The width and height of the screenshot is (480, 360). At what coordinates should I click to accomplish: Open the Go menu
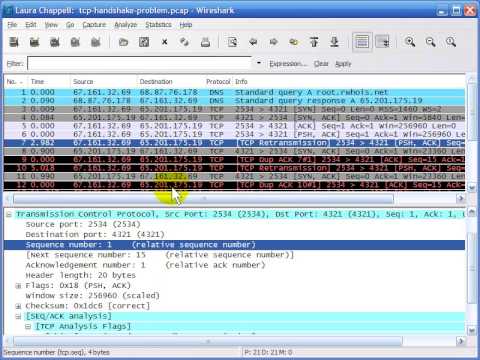[x=70, y=25]
